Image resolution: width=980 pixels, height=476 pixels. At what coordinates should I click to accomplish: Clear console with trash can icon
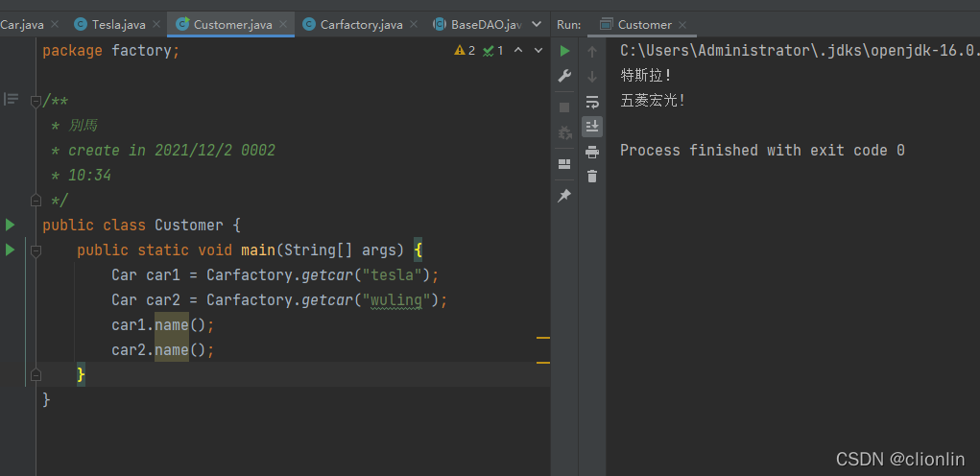[x=592, y=177]
